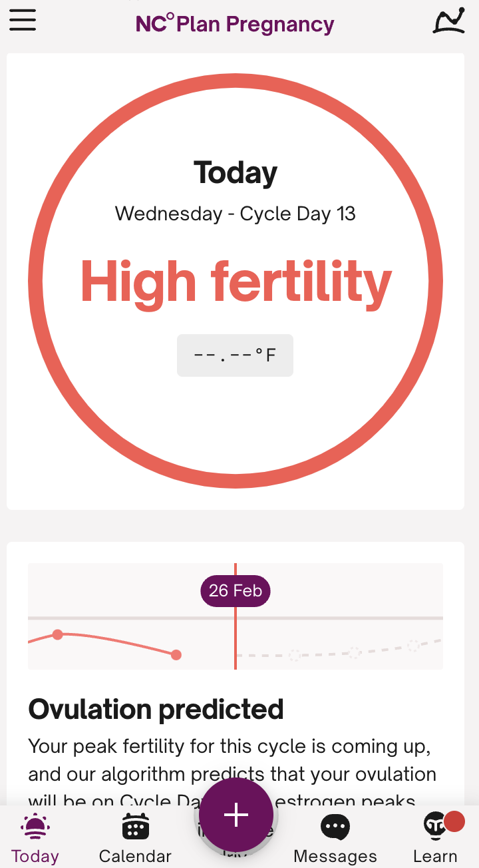Switch to the Today tab
Image resolution: width=479 pixels, height=868 pixels.
[x=35, y=839]
